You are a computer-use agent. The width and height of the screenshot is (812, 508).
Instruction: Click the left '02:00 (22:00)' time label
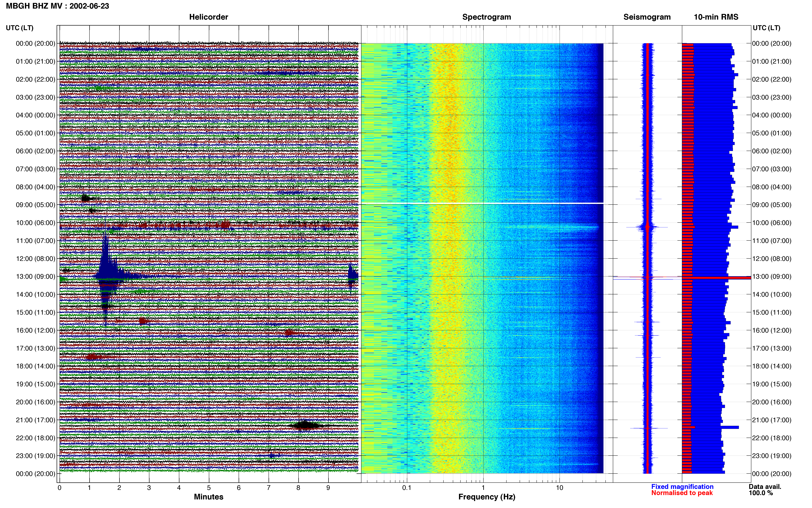point(36,79)
